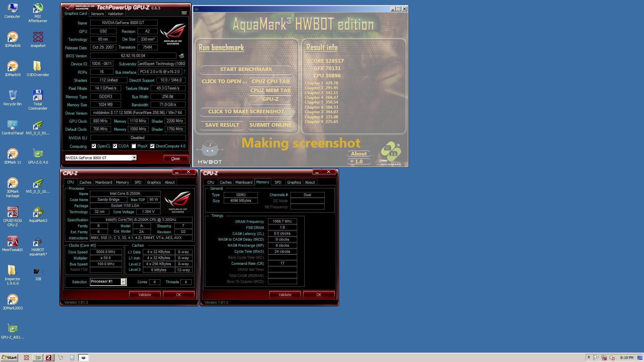
Task: Click CPUZ CPU TAB button
Action: click(270, 81)
